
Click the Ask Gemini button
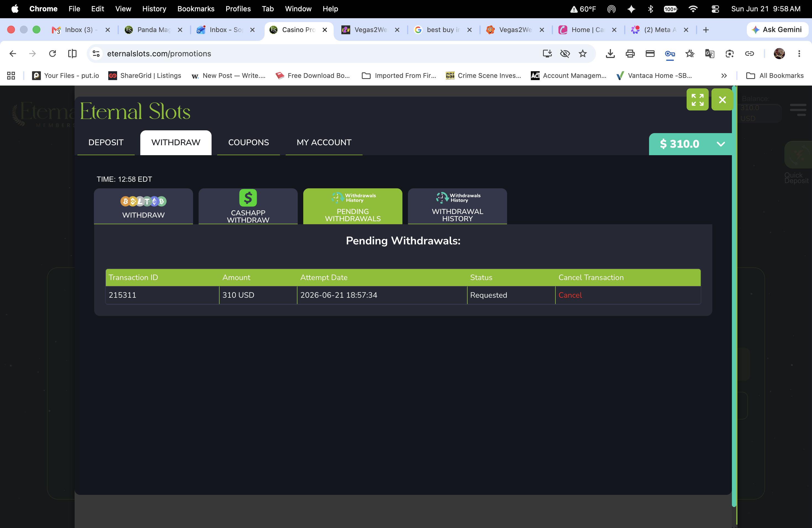point(777,30)
